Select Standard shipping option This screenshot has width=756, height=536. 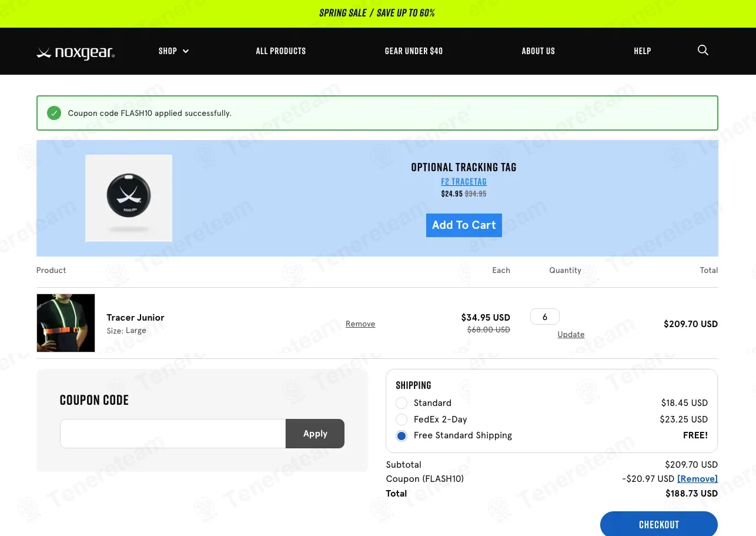402,403
